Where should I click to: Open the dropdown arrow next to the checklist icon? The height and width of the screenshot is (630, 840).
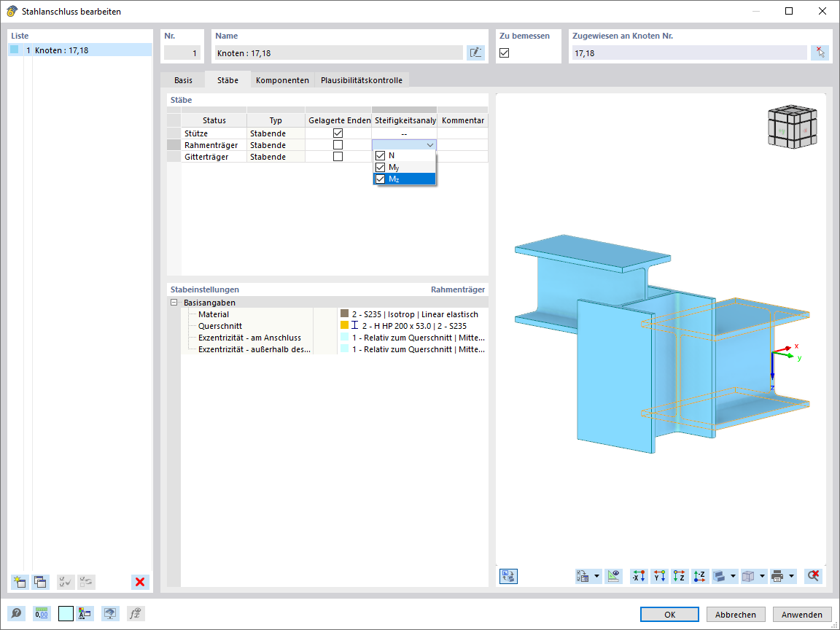596,576
